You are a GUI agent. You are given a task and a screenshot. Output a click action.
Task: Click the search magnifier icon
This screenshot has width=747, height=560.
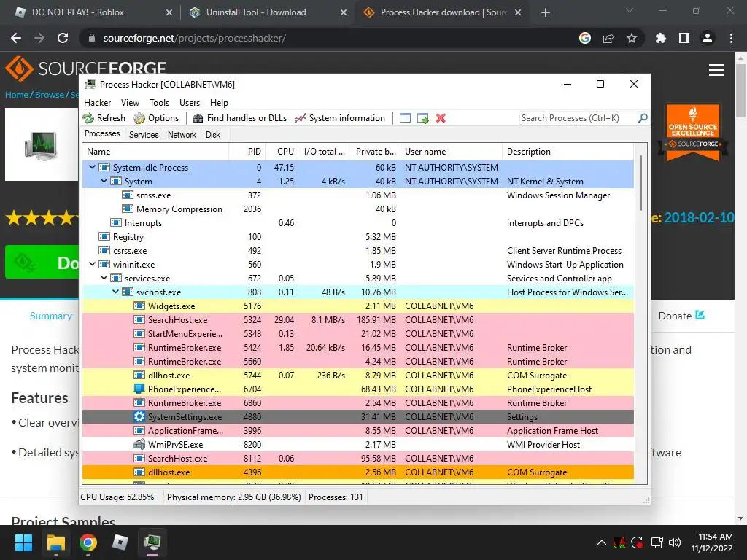click(643, 117)
